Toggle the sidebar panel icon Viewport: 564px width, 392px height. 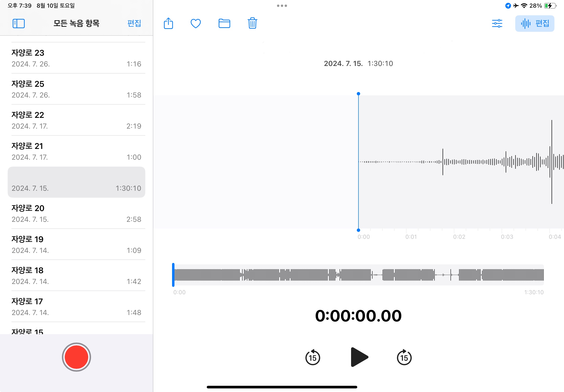(x=19, y=24)
